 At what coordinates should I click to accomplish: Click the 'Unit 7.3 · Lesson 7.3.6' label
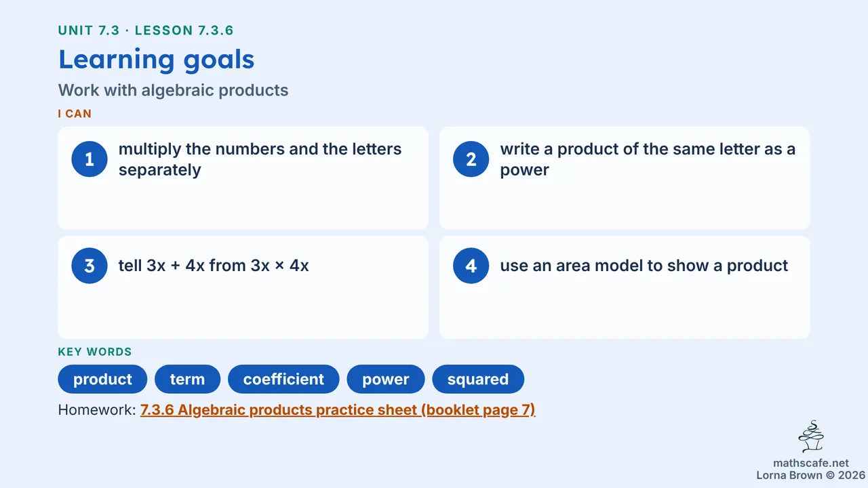point(146,30)
